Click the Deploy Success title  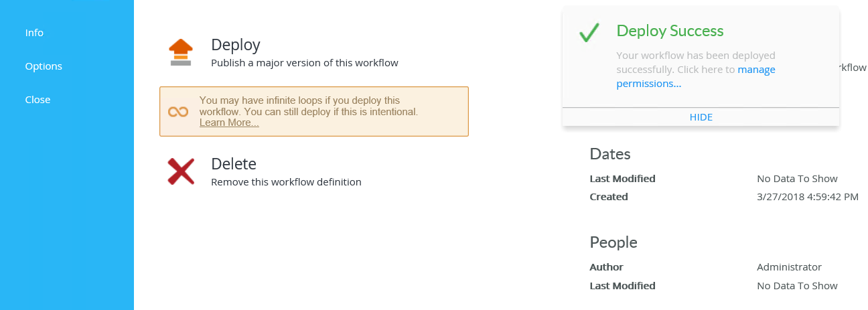click(670, 31)
